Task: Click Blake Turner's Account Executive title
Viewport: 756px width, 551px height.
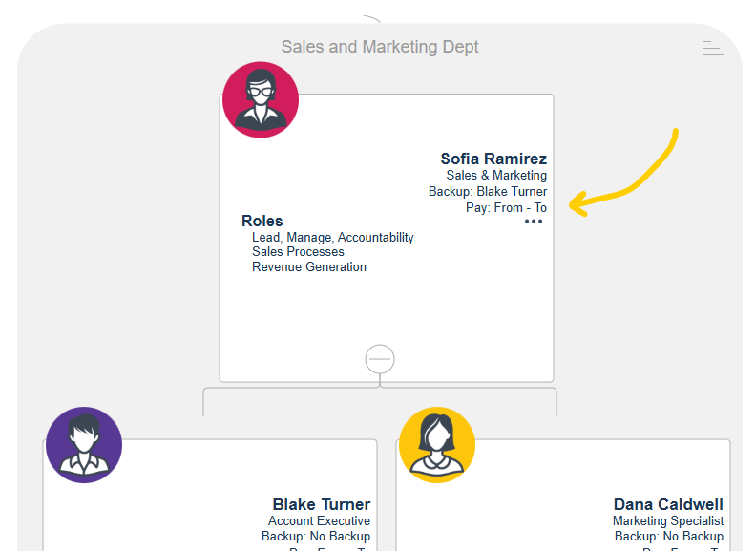Action: click(x=319, y=521)
